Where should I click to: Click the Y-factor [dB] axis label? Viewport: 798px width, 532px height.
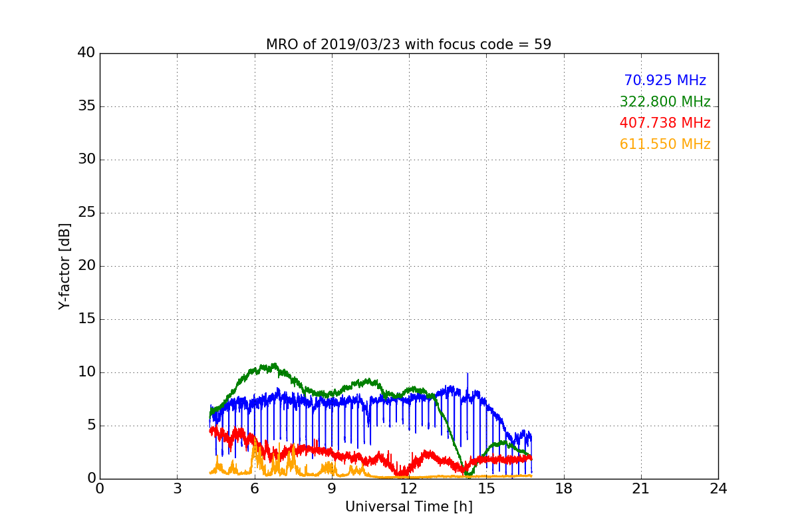64,266
